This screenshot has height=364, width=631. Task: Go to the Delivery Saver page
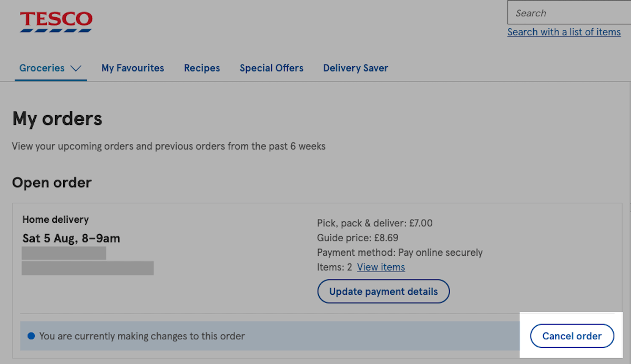pos(355,68)
